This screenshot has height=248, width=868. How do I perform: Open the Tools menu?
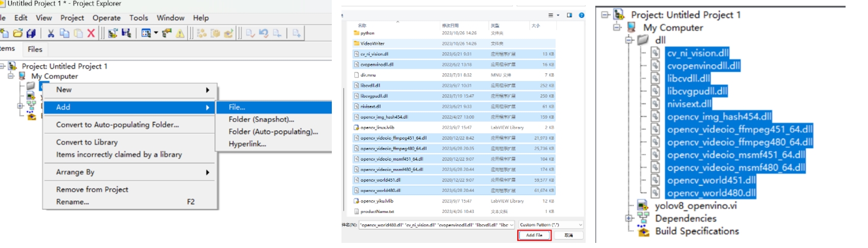point(139,18)
